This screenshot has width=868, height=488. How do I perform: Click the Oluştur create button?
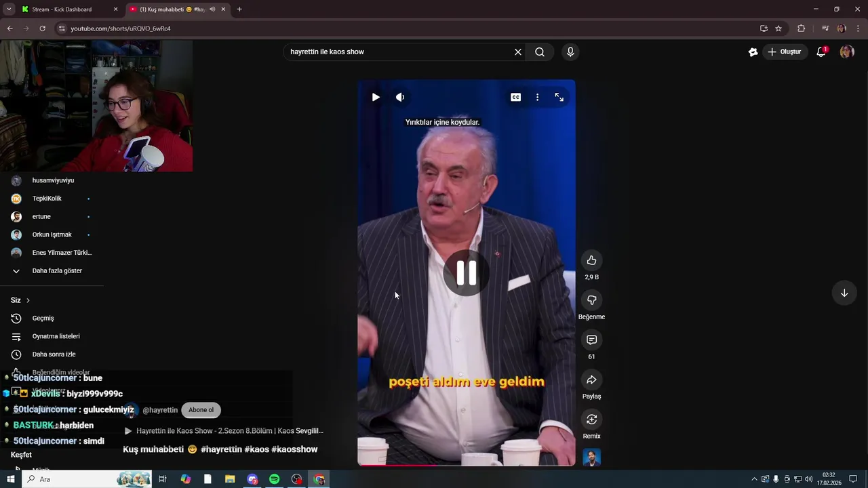click(785, 52)
